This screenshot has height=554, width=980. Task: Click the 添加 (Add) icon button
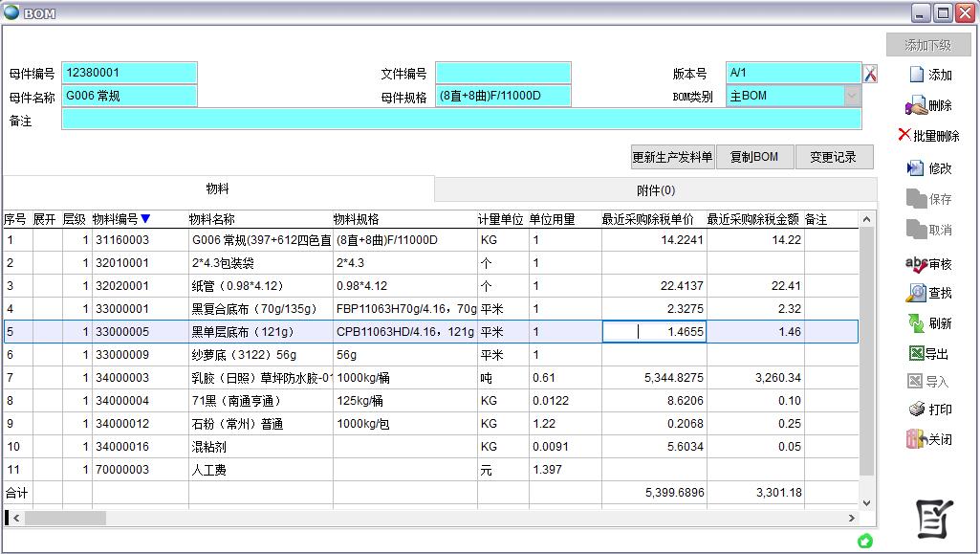point(929,75)
